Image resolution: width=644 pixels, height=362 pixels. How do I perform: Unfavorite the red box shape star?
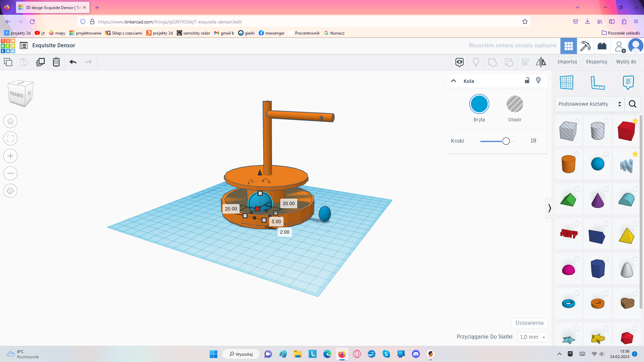point(635,121)
